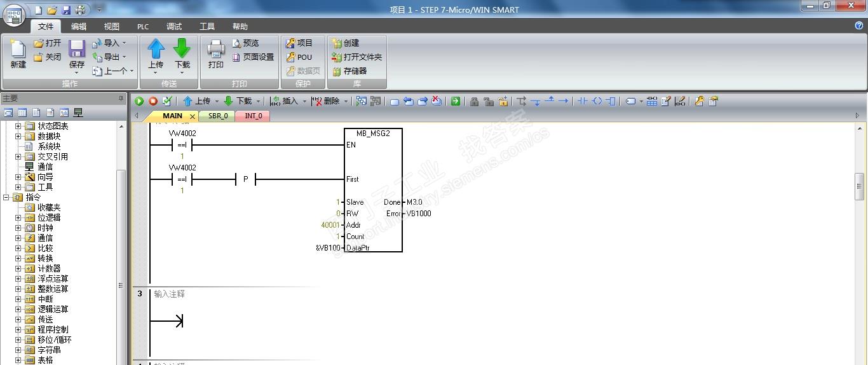Open the editor toolbar 上传 dropdown arrow
The image size is (868, 365).
(216, 101)
